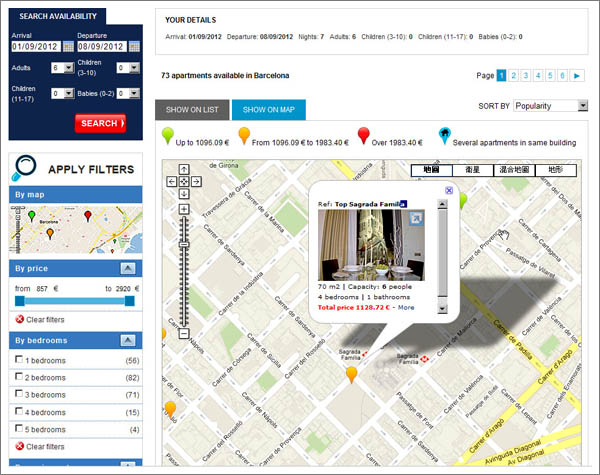Viewport: 600px width, 475px height.
Task: Go to results page 6
Action: [x=562, y=76]
